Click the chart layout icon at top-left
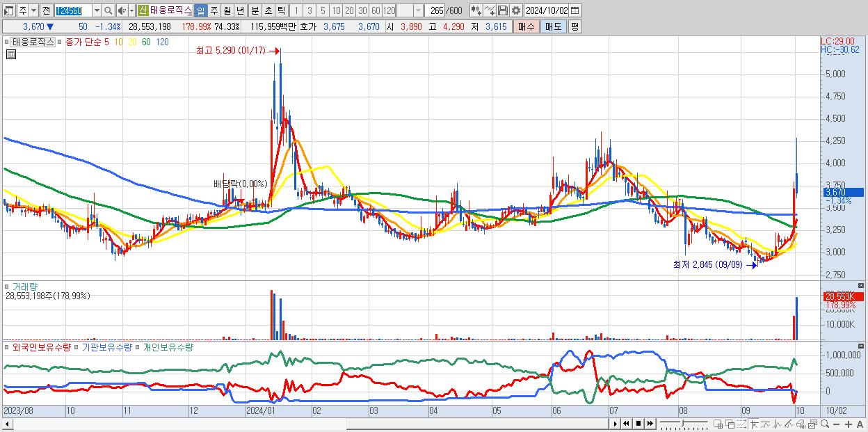 9,10
